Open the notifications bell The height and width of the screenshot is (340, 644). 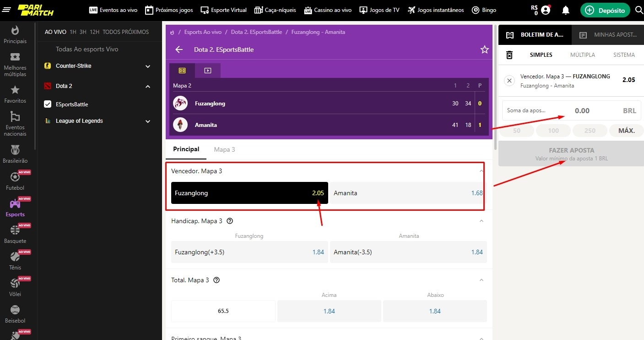tap(566, 10)
